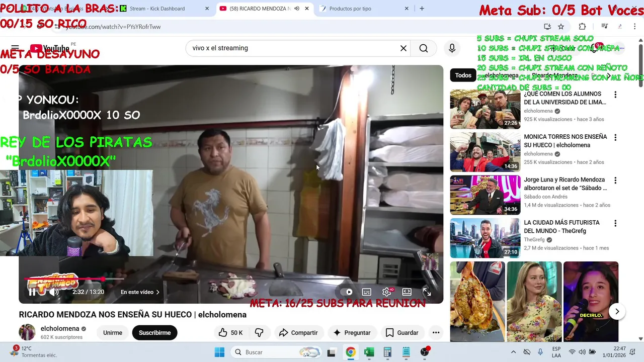644x362 pixels.
Task: Open the Calculator taskbar app
Action: tap(387, 352)
